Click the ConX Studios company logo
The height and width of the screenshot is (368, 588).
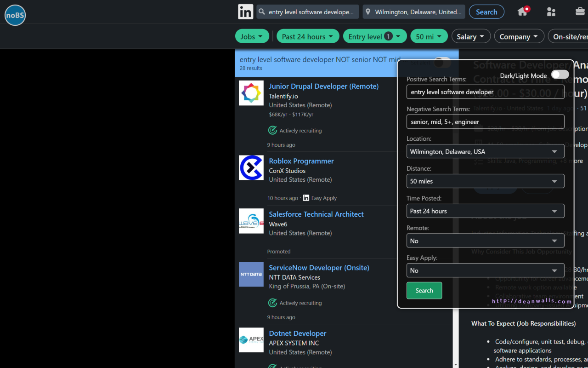251,167
